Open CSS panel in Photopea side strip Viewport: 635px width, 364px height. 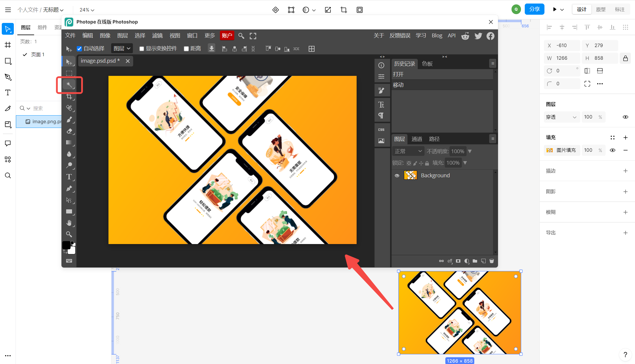point(381,130)
